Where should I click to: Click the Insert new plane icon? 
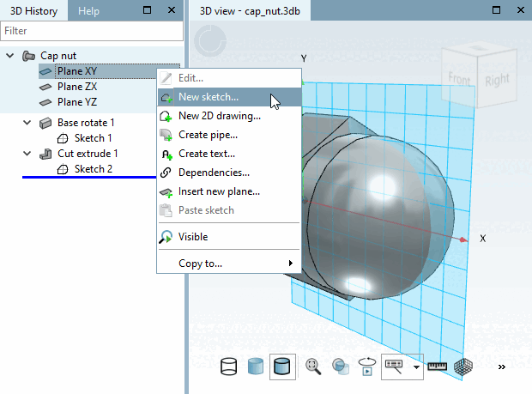pos(166,192)
